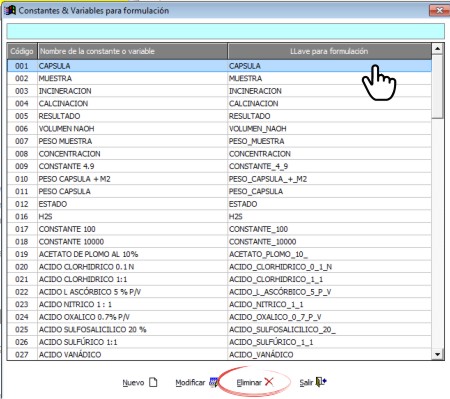Click the Nuevo button
The image size is (450, 399).
140,382
